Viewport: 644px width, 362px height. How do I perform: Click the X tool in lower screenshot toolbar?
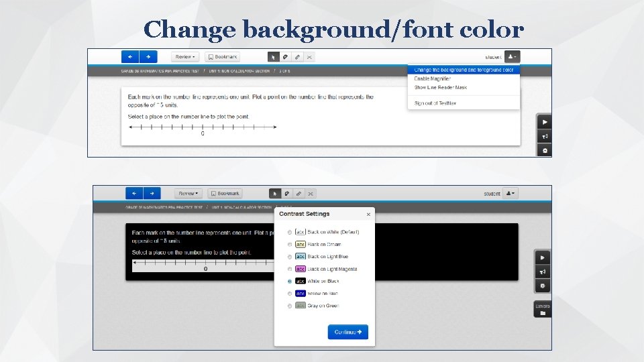tap(311, 194)
